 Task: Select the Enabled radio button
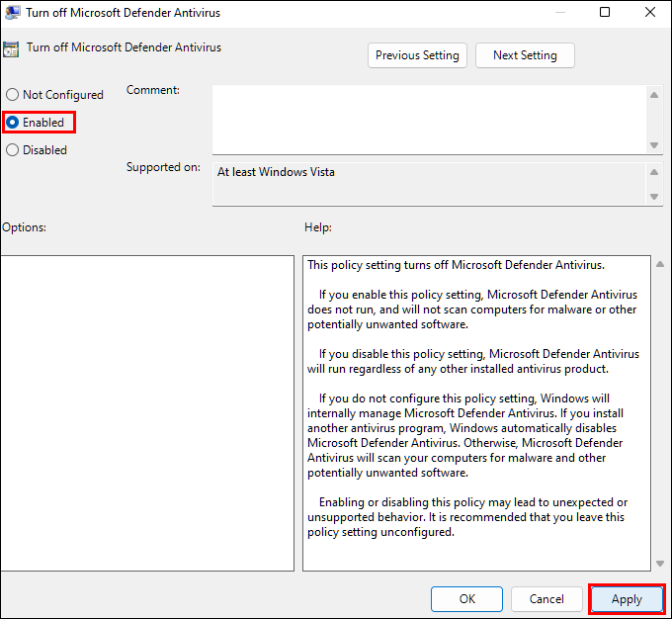[x=13, y=123]
